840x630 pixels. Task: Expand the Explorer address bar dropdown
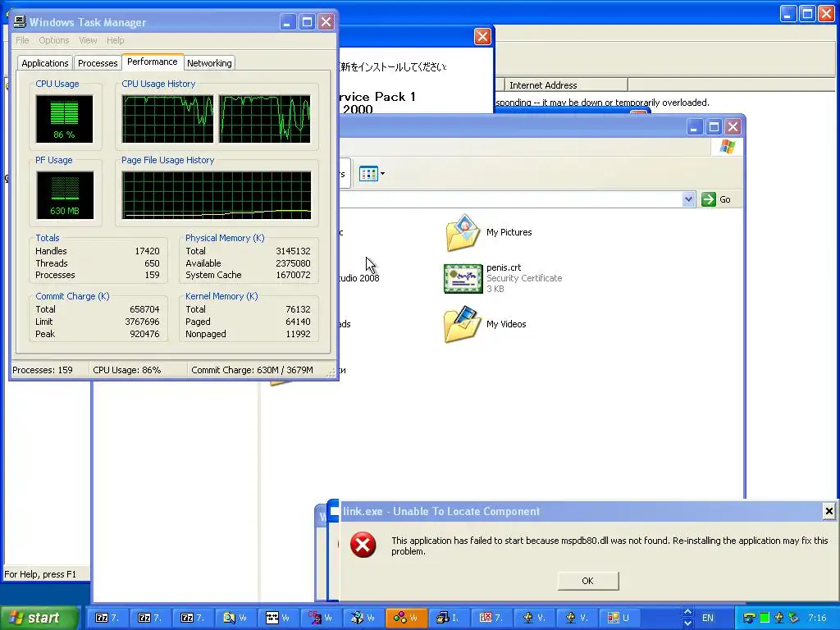pyautogui.click(x=688, y=199)
